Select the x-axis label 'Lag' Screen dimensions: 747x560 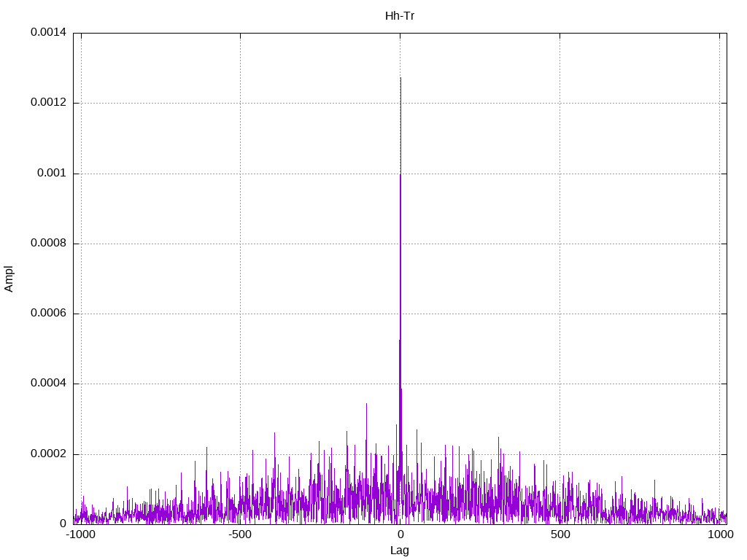(x=399, y=551)
